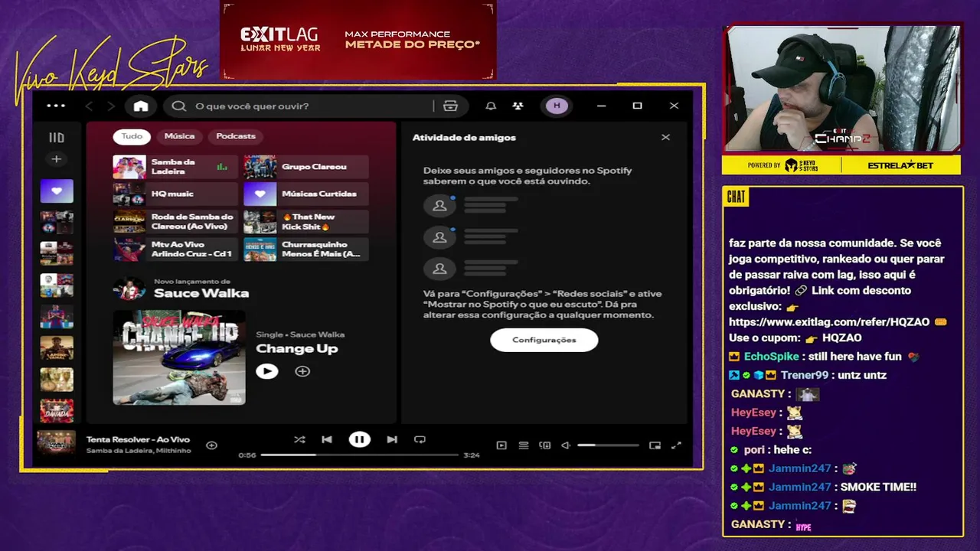Click Trener99 username in chat
The height and width of the screenshot is (551, 980).
805,375
